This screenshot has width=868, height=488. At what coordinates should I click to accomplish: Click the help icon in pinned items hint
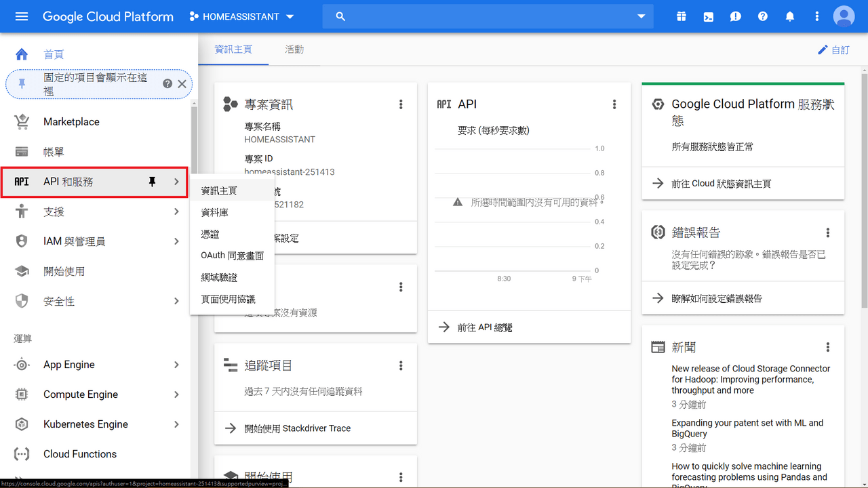(167, 84)
